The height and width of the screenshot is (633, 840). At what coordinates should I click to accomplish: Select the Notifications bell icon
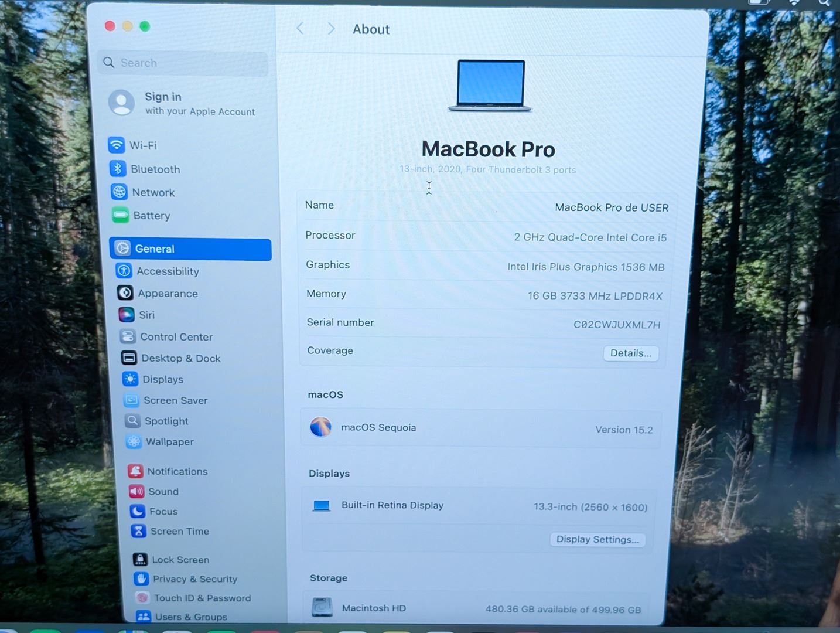point(135,471)
